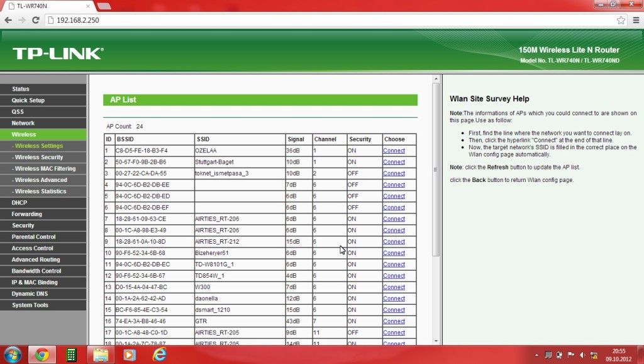Connect to BSSID 00-1C-A8-48-C0-1D

click(394, 333)
